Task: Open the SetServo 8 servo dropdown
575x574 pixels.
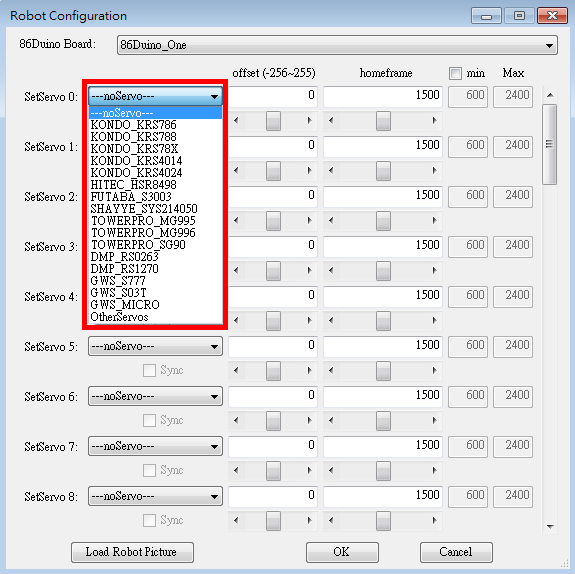Action: click(155, 497)
